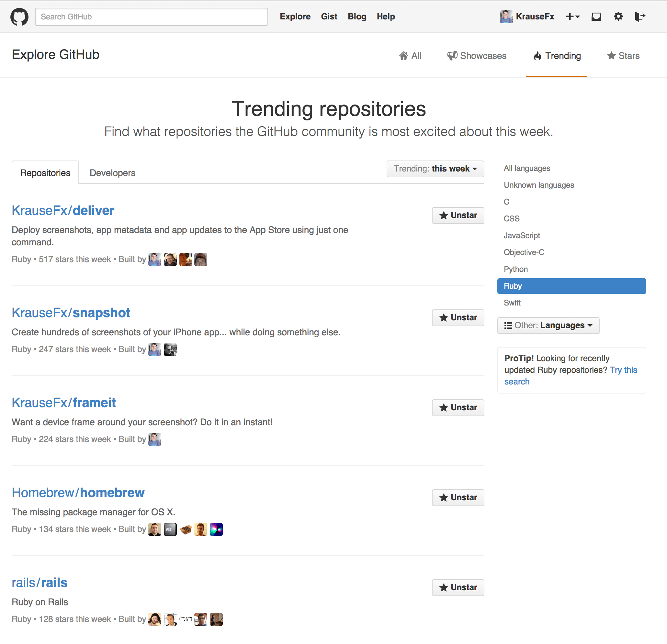Click first contributor avatar on rails
The height and width of the screenshot is (644, 667).
tap(155, 619)
